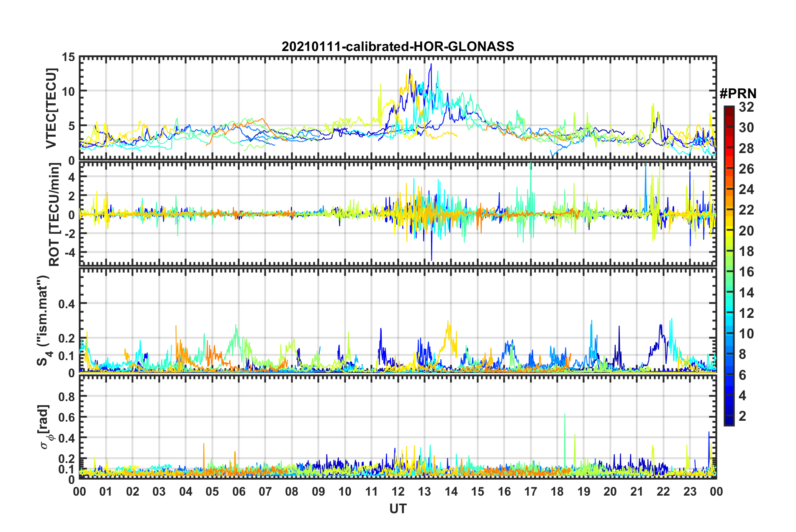796x532 pixels.
Task: Click the 0.4 tick label on the sigma-phi axis
Action: 67,438
